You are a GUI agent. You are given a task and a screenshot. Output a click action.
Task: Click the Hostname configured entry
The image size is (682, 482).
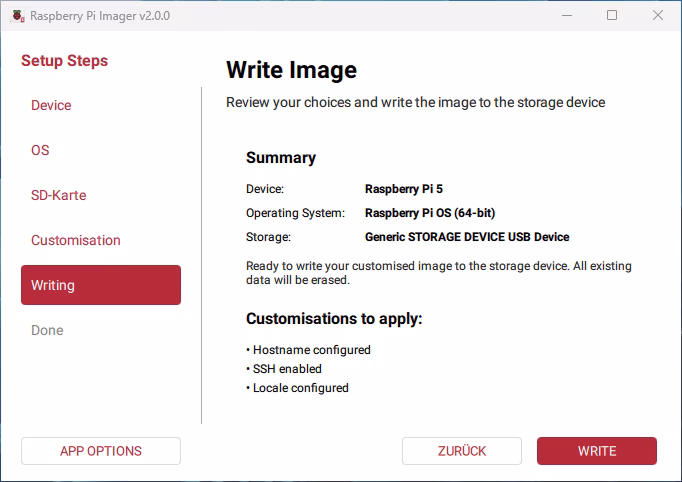pos(311,350)
